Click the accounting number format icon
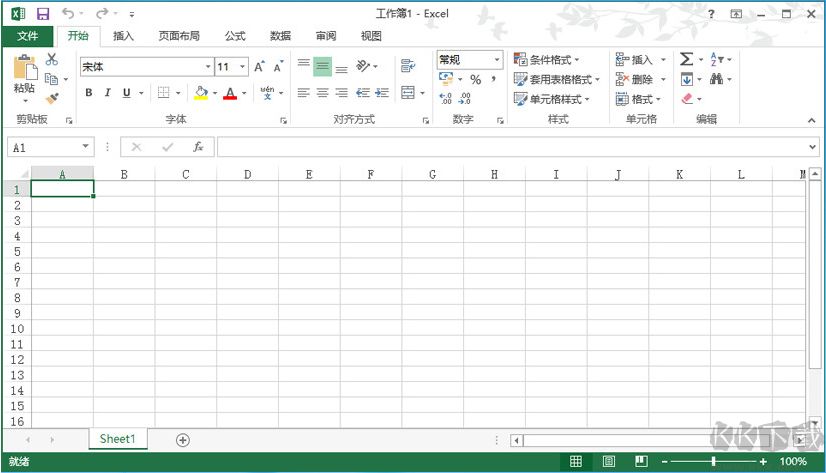This screenshot has width=826, height=473. coord(446,79)
